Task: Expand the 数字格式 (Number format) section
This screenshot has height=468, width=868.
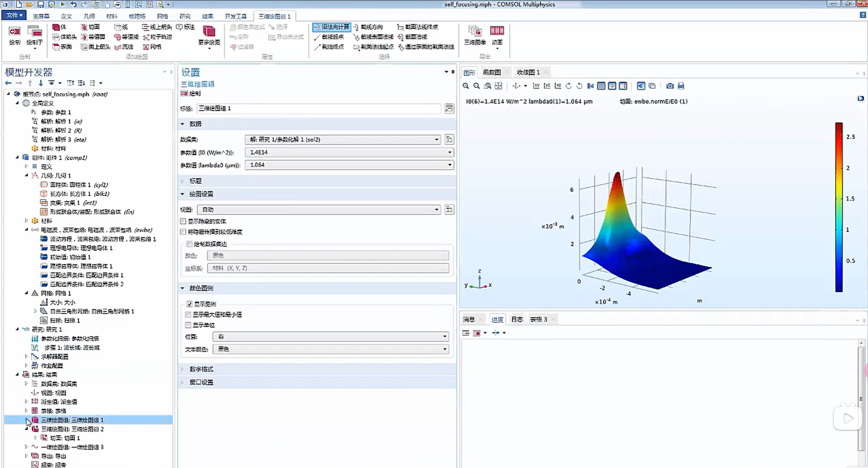Action: [x=201, y=369]
